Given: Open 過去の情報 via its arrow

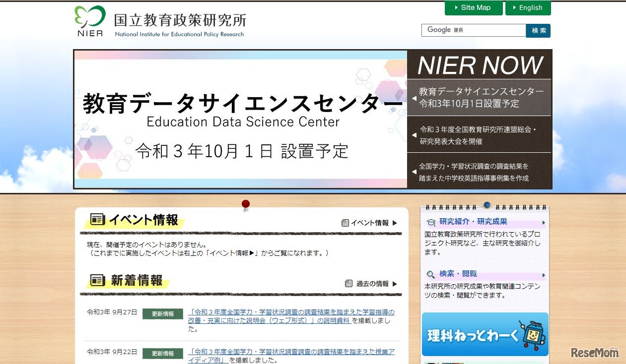Looking at the screenshot, I should pos(394,283).
